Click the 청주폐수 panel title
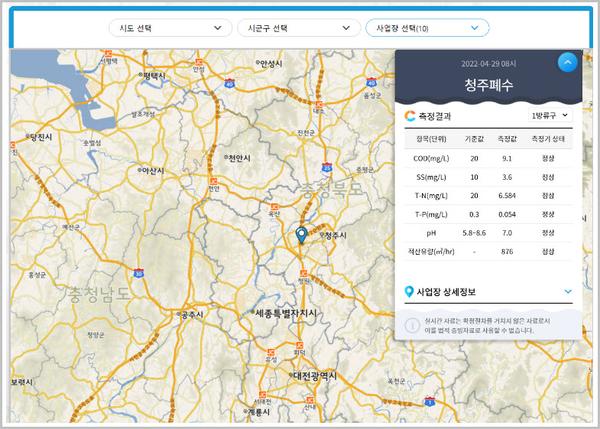The image size is (600, 429). pos(489,85)
